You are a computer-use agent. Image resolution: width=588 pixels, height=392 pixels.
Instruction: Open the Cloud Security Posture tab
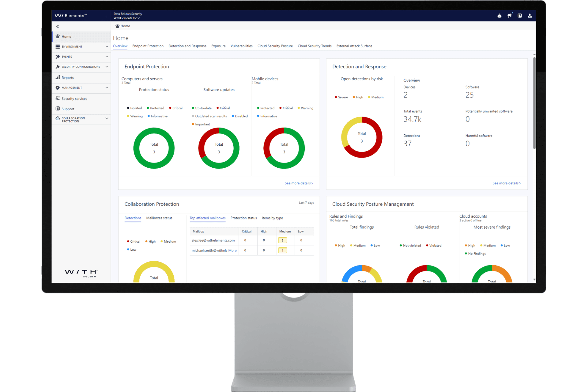tap(275, 46)
